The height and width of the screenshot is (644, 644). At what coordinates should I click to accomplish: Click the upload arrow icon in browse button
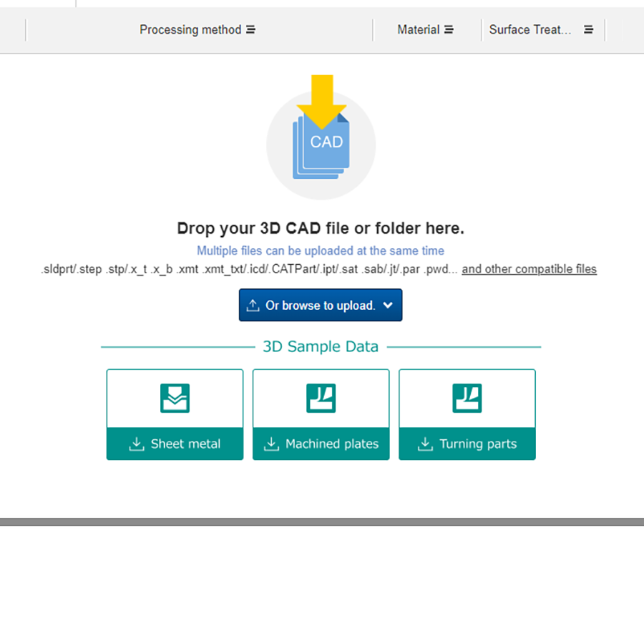point(253,306)
